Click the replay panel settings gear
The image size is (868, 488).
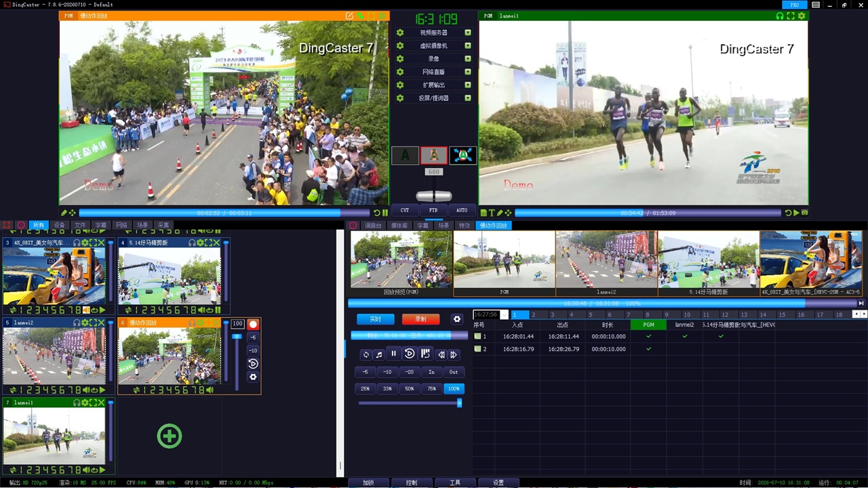click(x=456, y=319)
